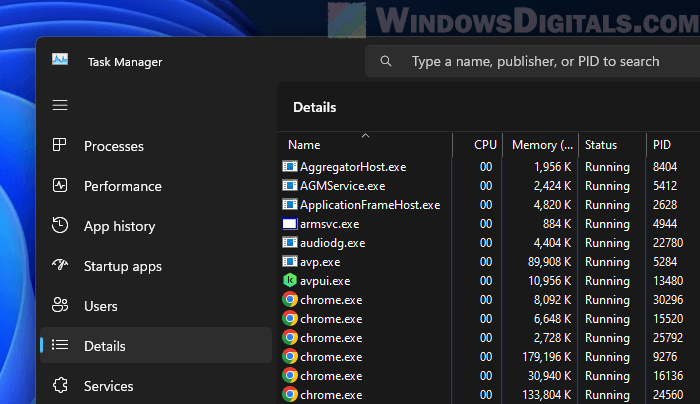
Task: Click the green avpui.exe Kaspersky icon
Action: [x=290, y=280]
